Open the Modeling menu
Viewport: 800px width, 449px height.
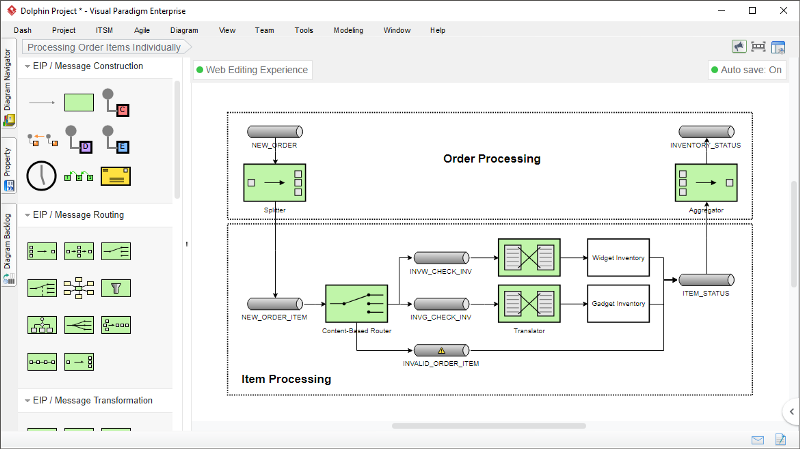coord(348,30)
